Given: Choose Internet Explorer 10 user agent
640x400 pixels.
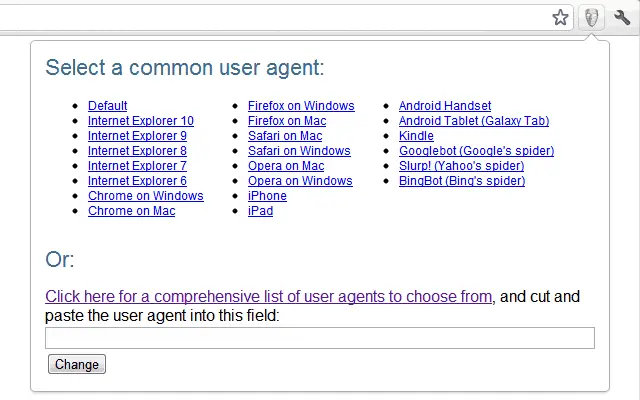Looking at the screenshot, I should coord(141,121).
